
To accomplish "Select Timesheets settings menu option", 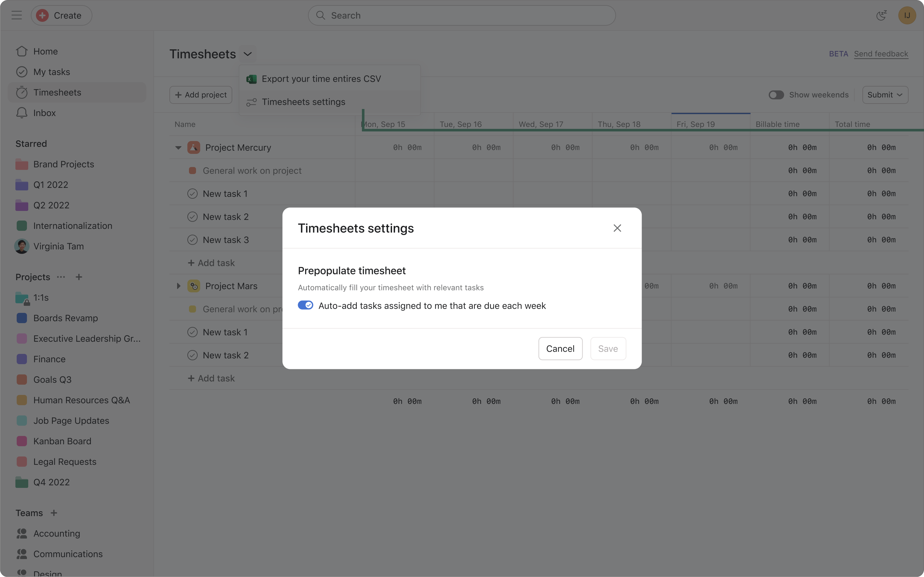I will pyautogui.click(x=303, y=102).
